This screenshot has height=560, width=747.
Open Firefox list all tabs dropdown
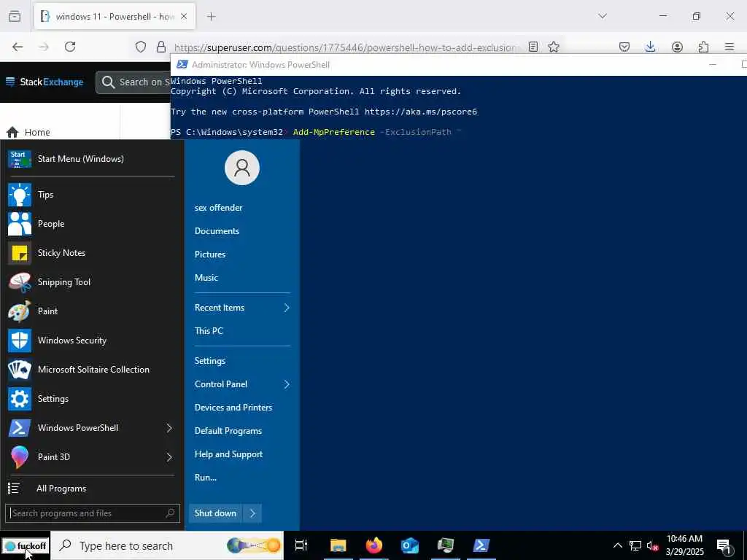603,16
